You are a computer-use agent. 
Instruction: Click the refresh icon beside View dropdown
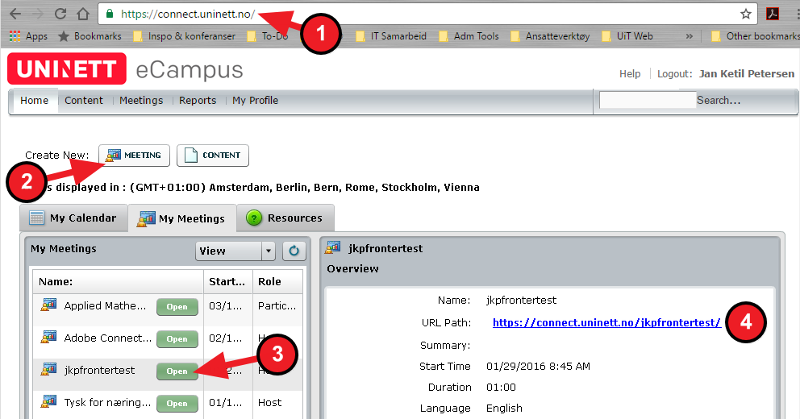coord(294,251)
